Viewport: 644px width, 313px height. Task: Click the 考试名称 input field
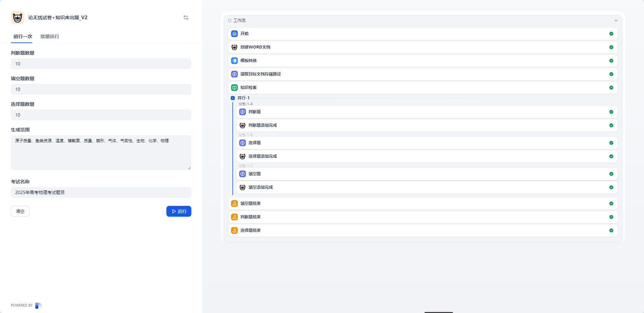[101, 192]
